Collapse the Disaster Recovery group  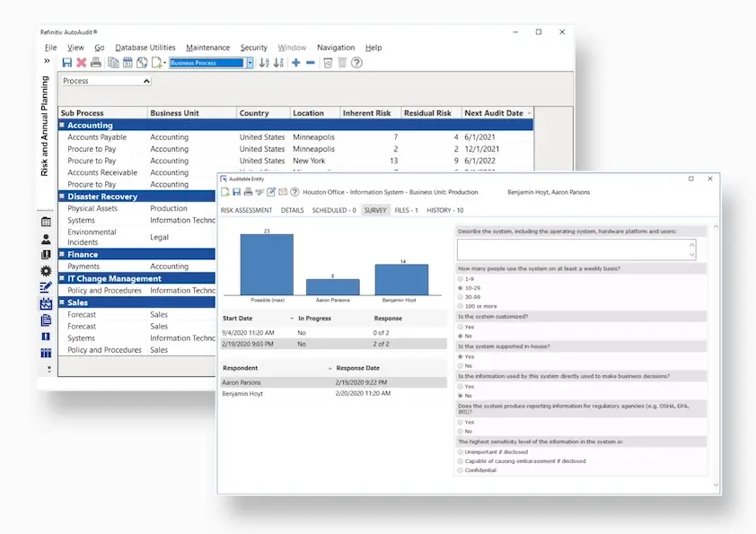[x=62, y=197]
